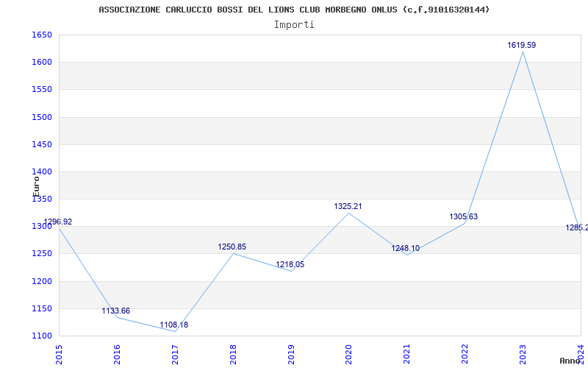This screenshot has height=368, width=588.
Task: Select data label 1250.85
Action: tap(232, 247)
